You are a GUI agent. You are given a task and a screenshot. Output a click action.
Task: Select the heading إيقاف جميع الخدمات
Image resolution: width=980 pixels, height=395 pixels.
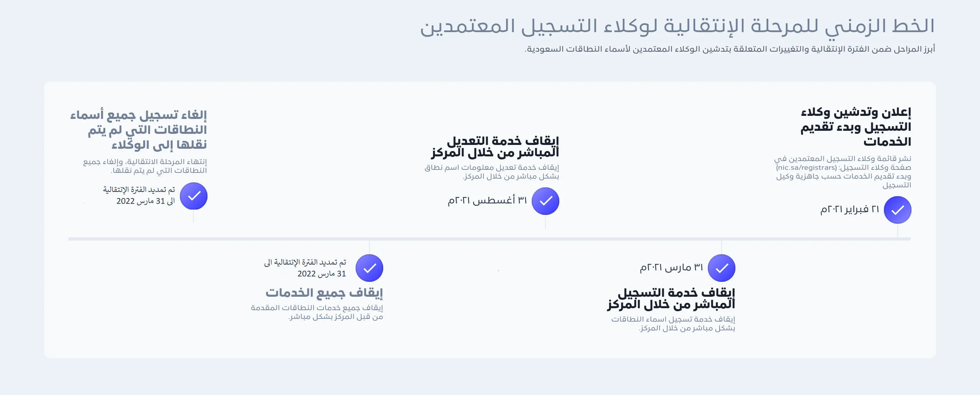[324, 293]
